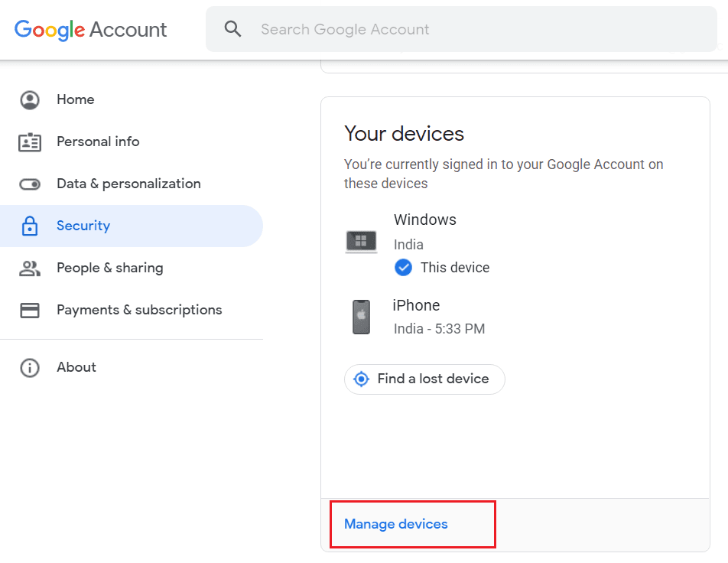Image resolution: width=728 pixels, height=563 pixels.
Task: Click the People & sharing icon
Action: coord(30,268)
